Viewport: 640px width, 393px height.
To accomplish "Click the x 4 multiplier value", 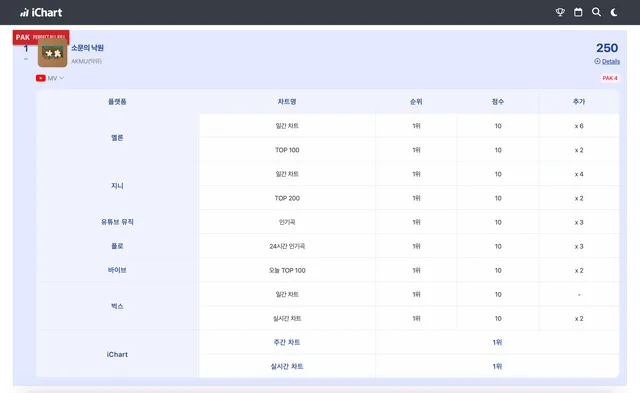I will (579, 174).
